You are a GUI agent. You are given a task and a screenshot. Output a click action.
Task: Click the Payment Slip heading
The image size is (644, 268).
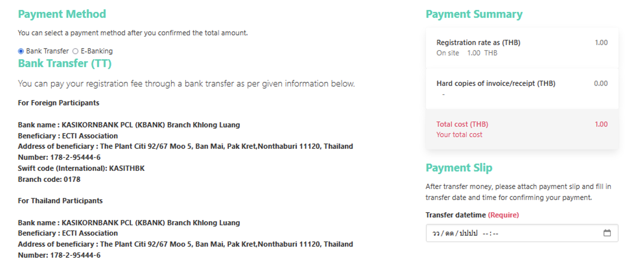point(459,168)
